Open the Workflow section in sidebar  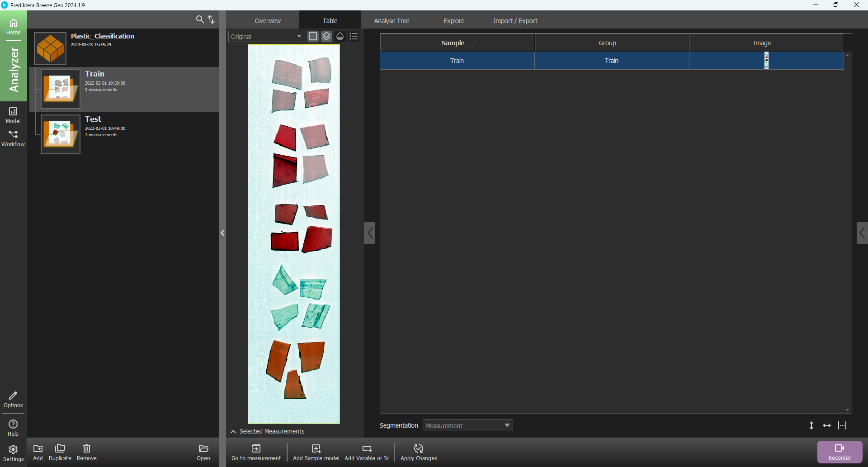click(x=13, y=138)
